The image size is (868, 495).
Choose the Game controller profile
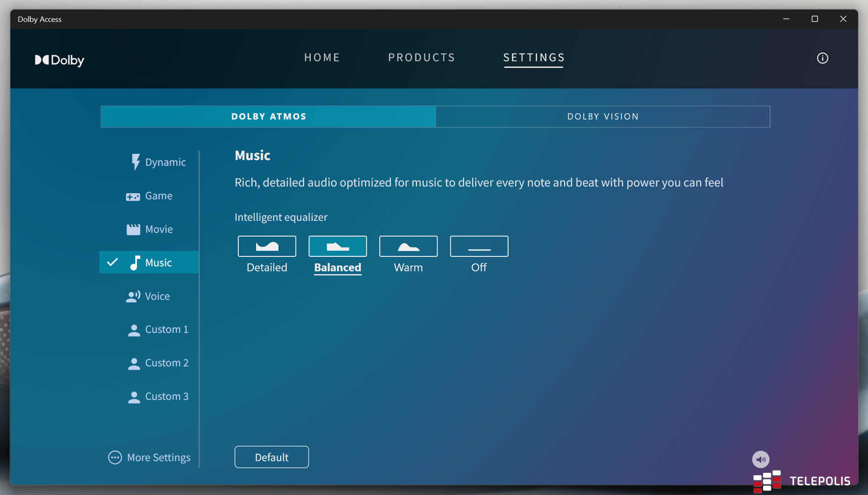[150, 196]
